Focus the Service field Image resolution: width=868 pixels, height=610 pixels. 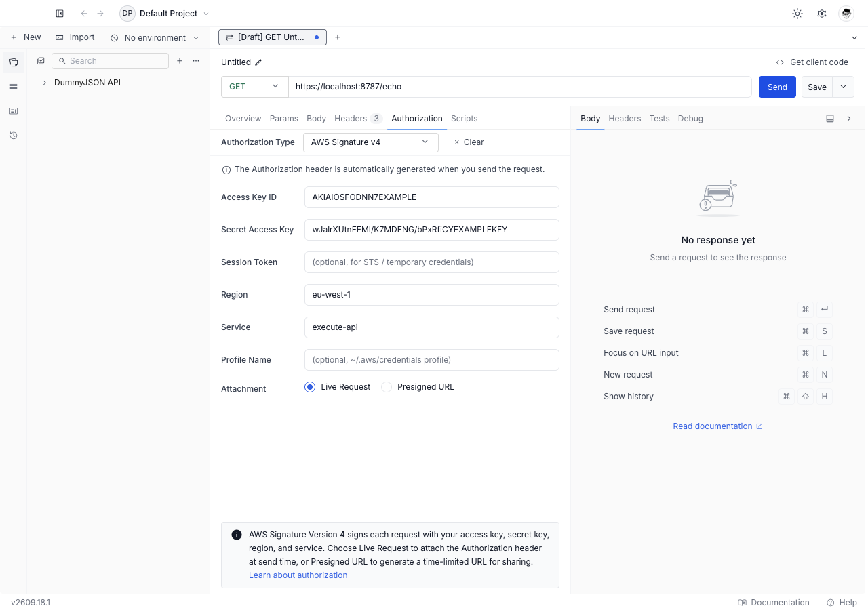432,327
